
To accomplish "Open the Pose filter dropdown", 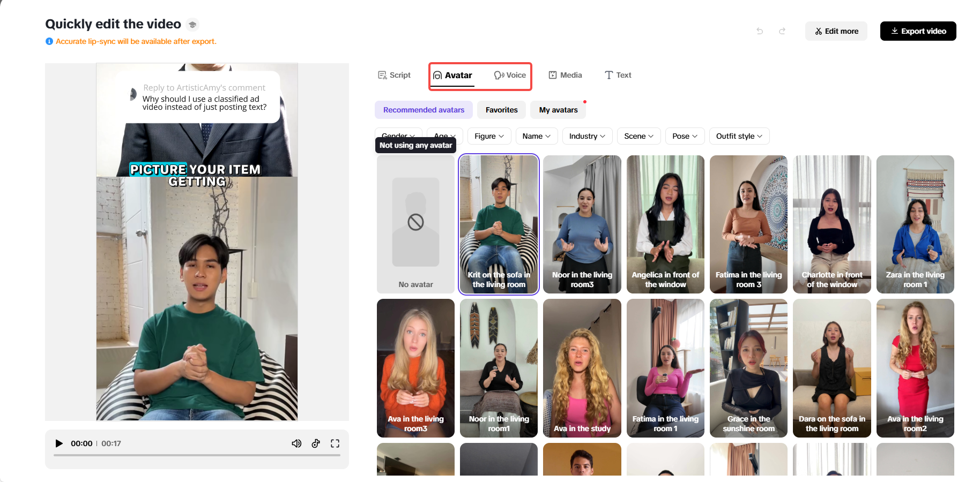I will tap(685, 136).
